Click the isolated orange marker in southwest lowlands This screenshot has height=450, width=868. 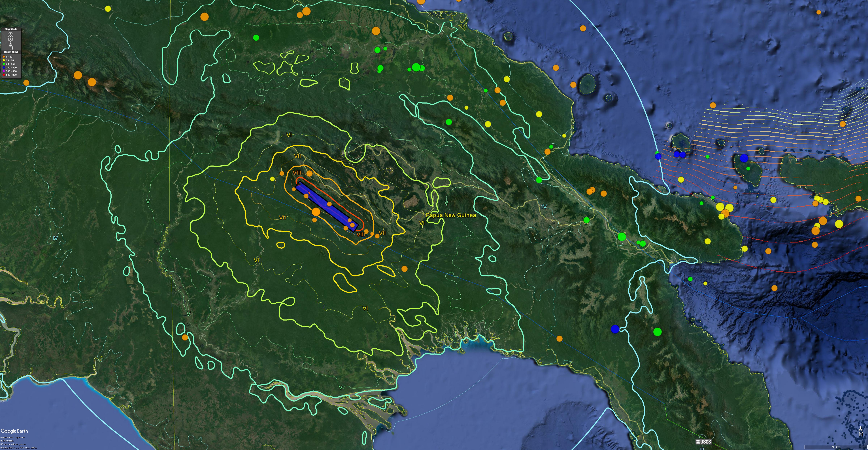point(185,337)
